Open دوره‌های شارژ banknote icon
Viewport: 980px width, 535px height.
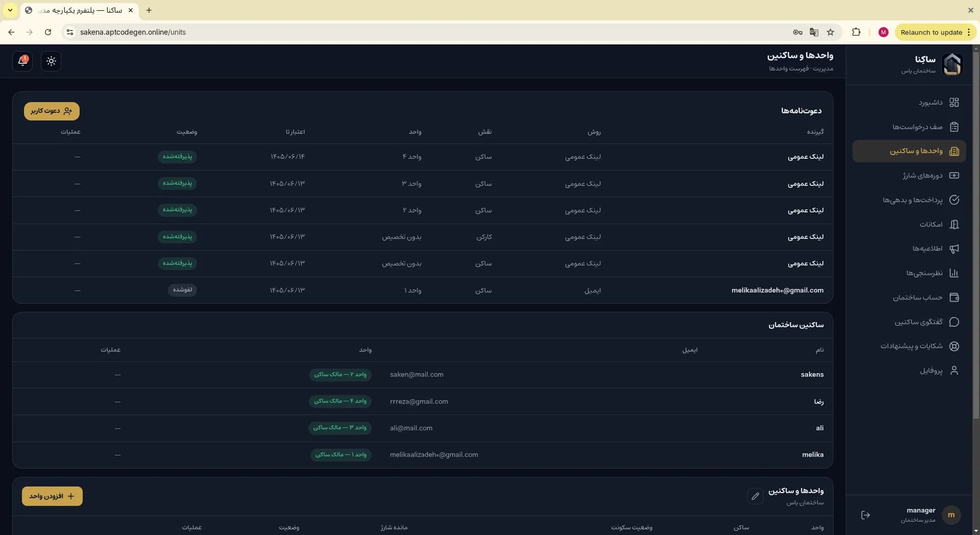(954, 176)
